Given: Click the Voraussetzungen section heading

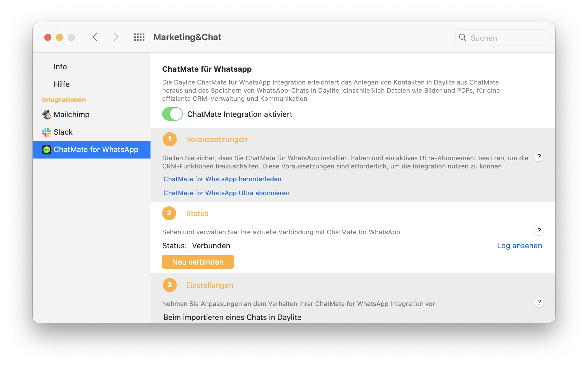Looking at the screenshot, I should pyautogui.click(x=217, y=140).
